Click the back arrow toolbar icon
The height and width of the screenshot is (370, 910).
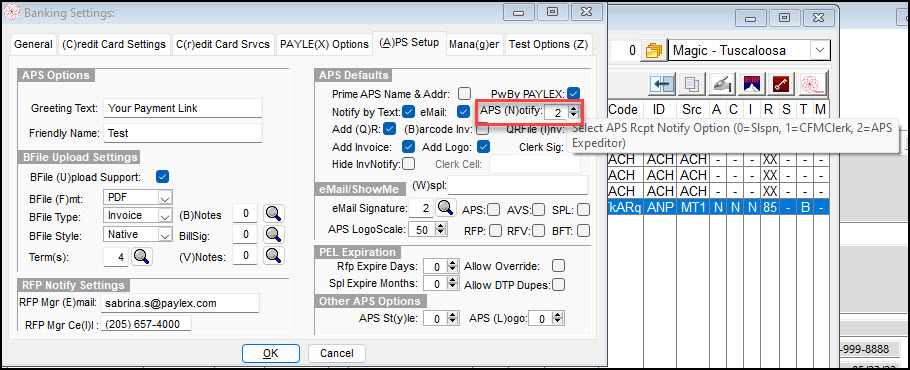point(661,84)
